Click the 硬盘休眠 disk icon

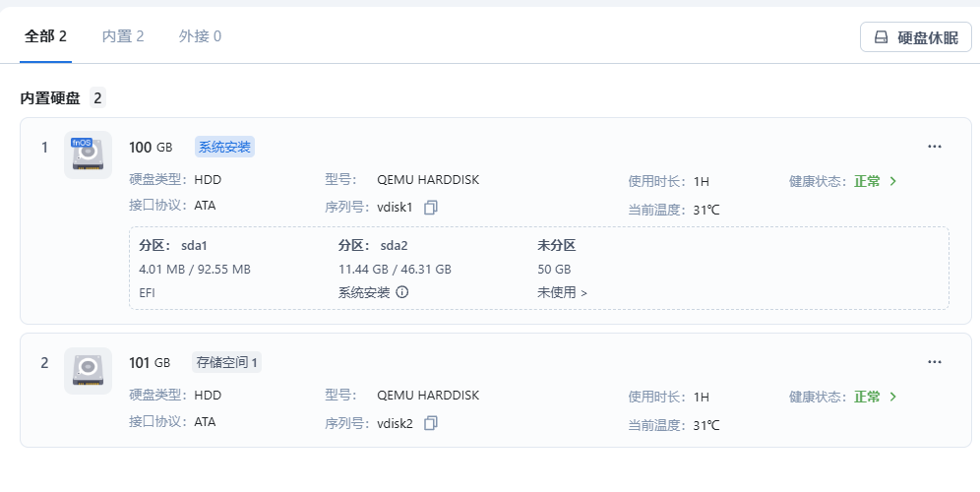pyautogui.click(x=881, y=37)
